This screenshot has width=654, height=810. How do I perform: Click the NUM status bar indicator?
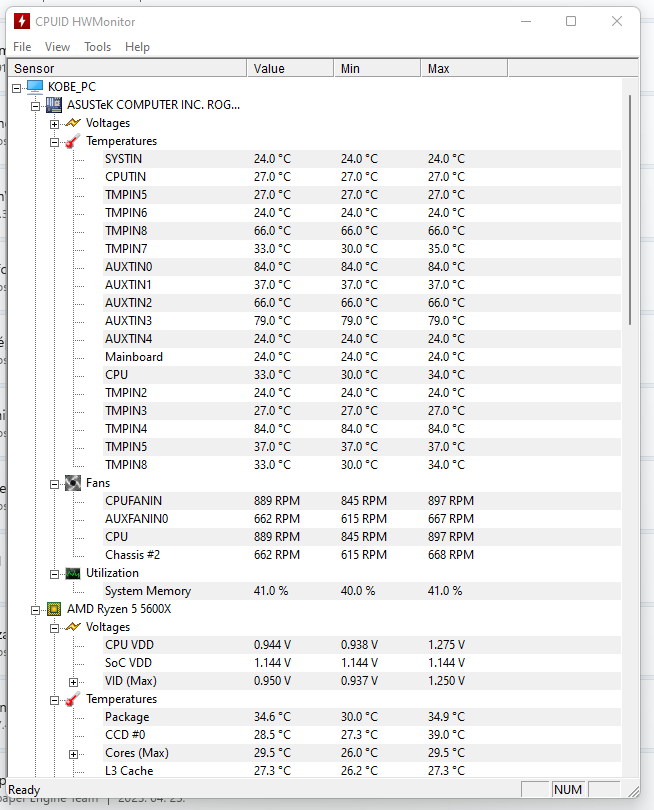point(568,789)
